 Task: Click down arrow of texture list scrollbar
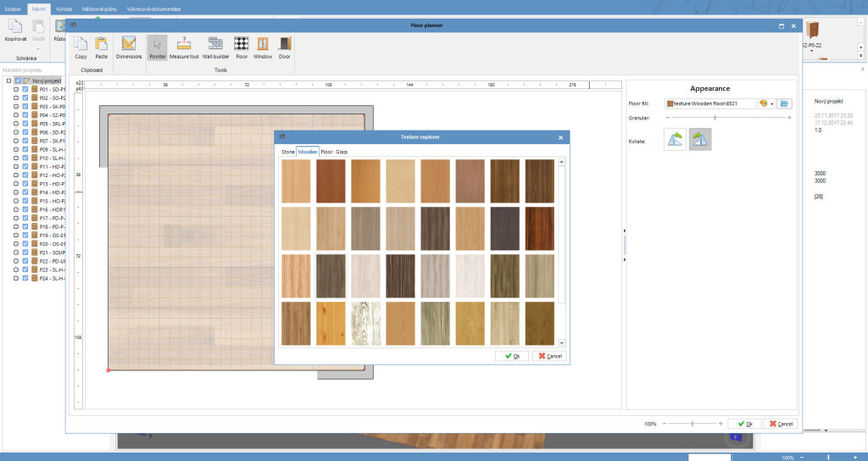561,342
